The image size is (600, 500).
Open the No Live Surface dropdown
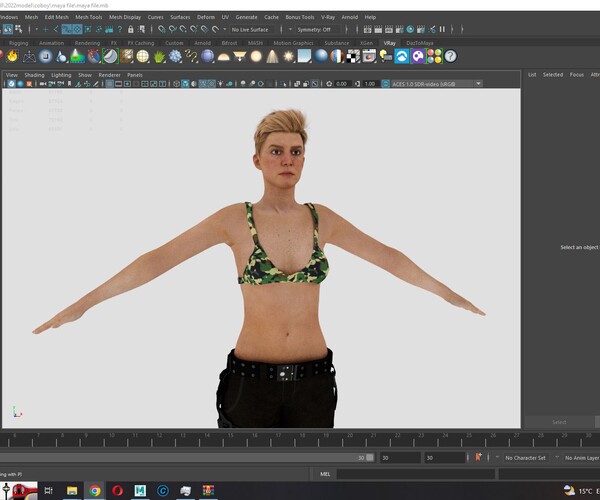tap(253, 29)
